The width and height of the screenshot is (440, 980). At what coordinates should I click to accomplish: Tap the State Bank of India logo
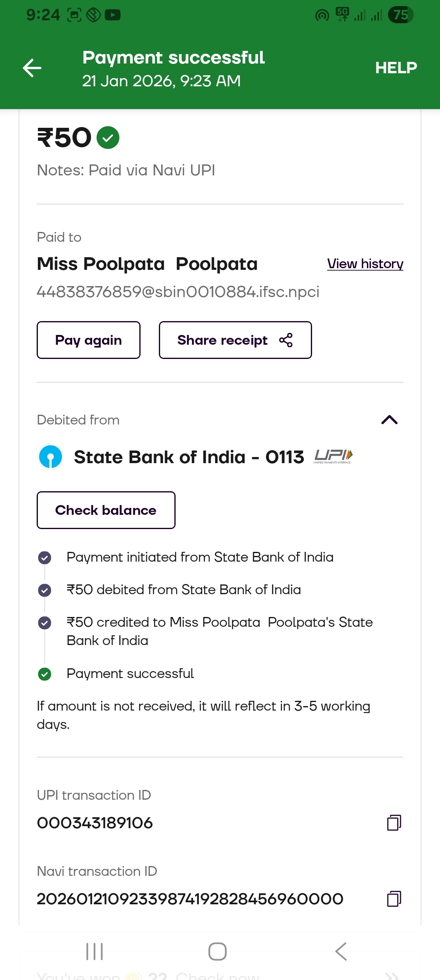(51, 457)
